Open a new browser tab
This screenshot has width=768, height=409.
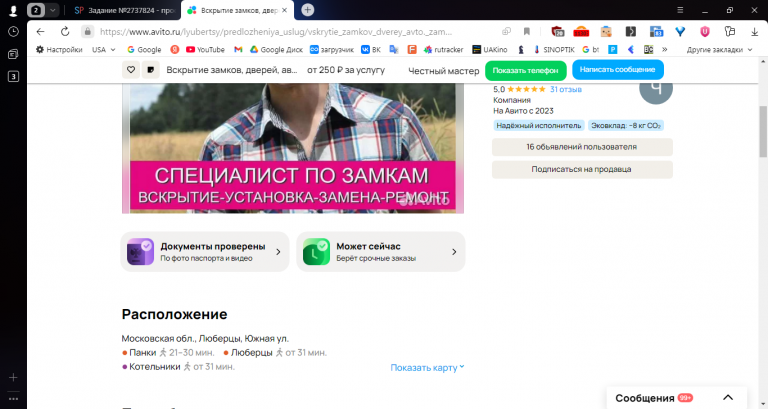[308, 10]
